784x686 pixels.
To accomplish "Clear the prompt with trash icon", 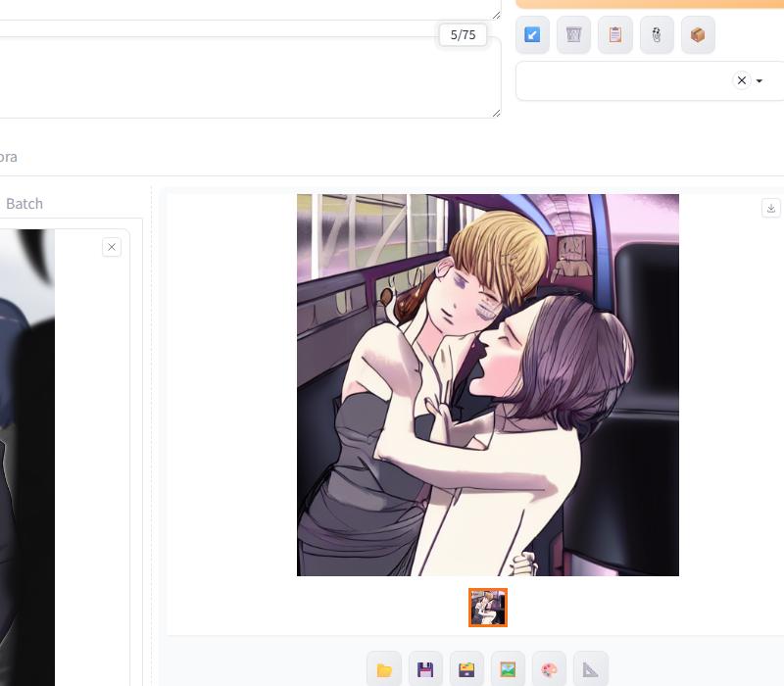I will (573, 35).
